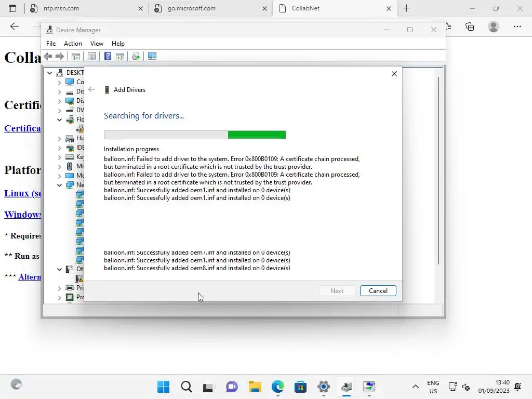Expand the Human Interface ('Hu') category chevron

point(59,138)
